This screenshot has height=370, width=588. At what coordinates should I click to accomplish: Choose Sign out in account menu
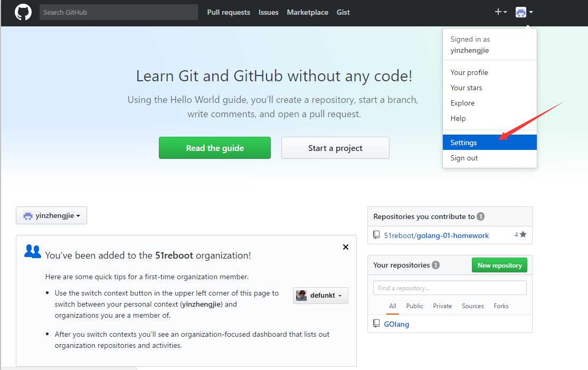489,158
